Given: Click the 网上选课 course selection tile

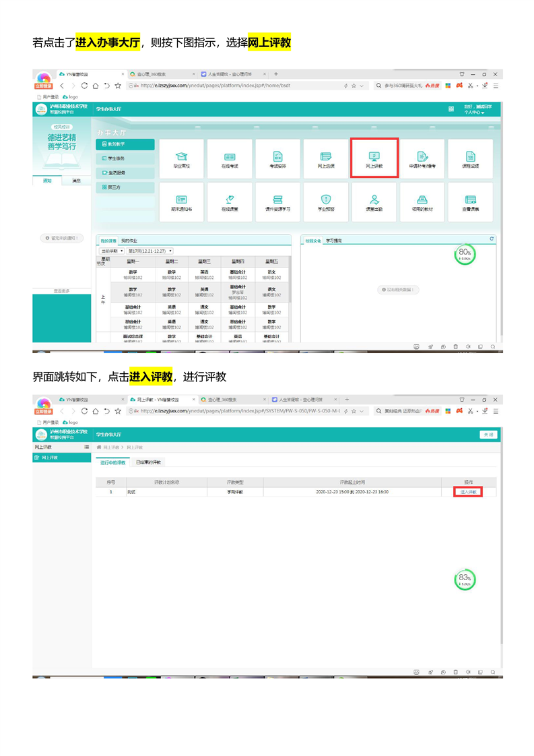Looking at the screenshot, I should click(x=326, y=159).
